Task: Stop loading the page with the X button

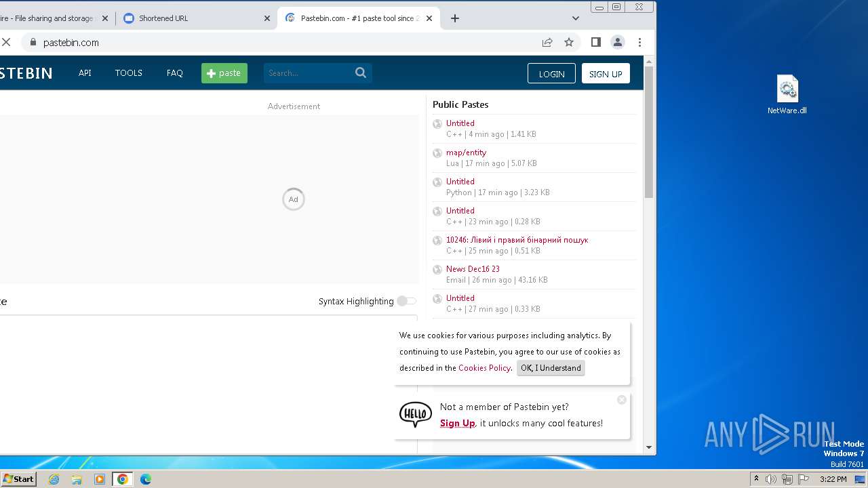Action: coord(6,42)
